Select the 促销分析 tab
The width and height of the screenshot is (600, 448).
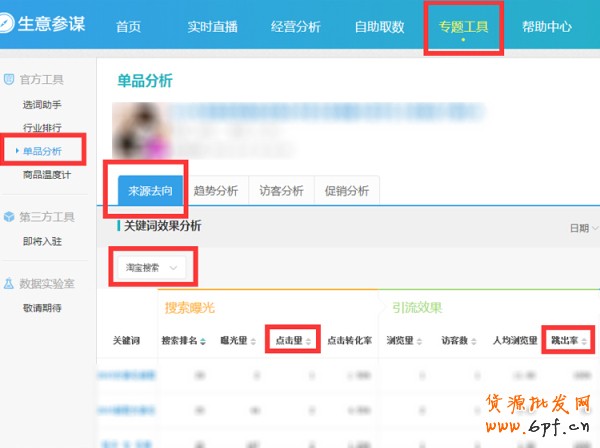(345, 191)
